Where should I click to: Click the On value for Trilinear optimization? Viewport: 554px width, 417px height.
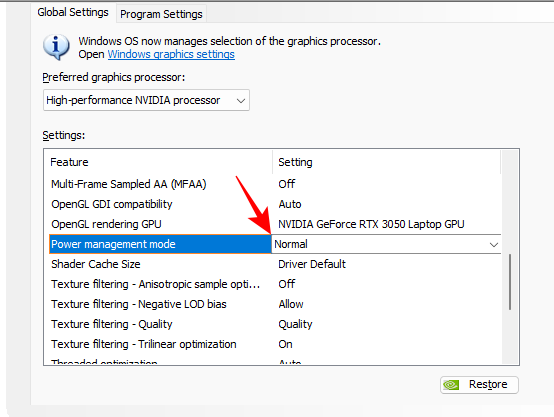click(x=285, y=344)
